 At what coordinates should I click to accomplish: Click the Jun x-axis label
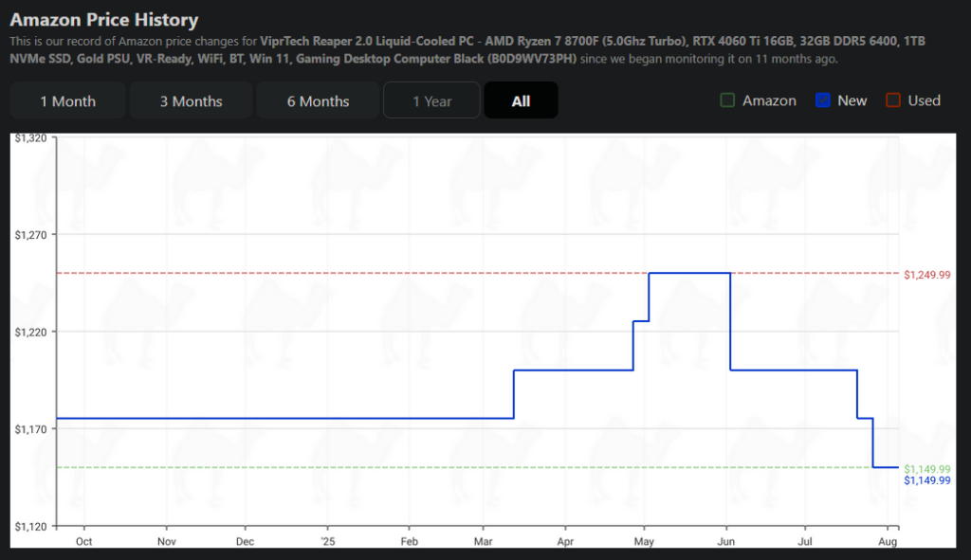point(725,541)
